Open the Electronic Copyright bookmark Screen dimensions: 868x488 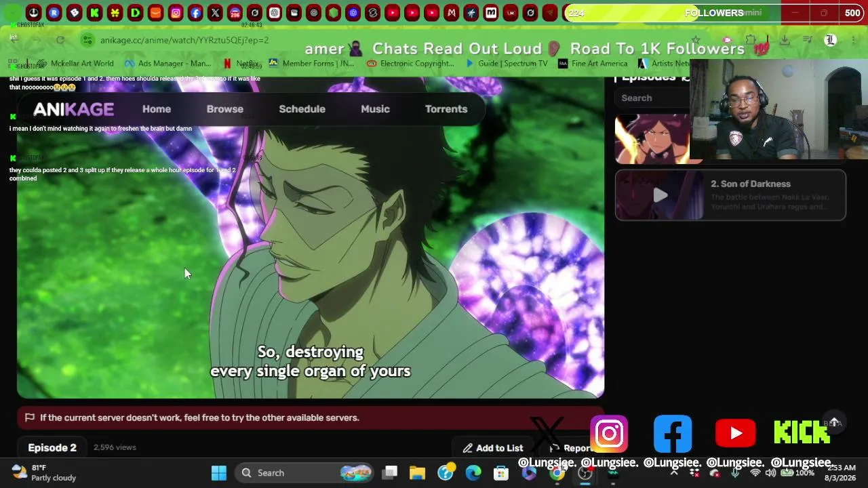[410, 64]
